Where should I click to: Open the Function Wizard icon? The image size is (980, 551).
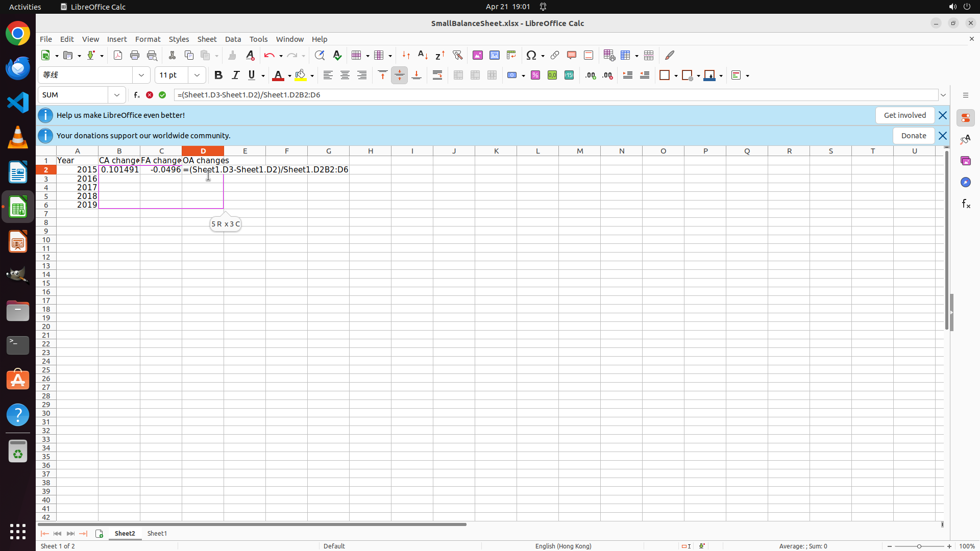point(136,95)
